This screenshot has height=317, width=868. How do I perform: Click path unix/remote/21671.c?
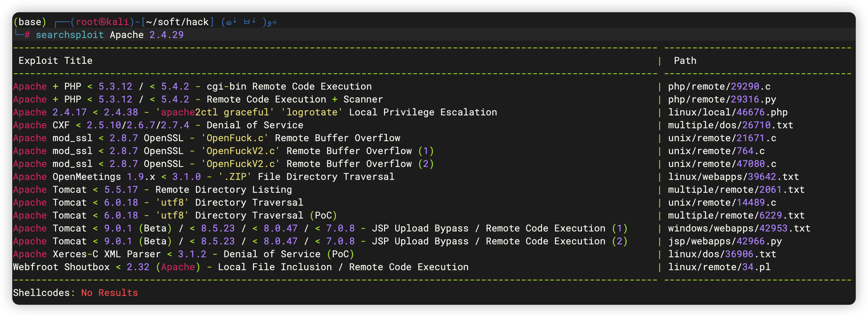722,138
